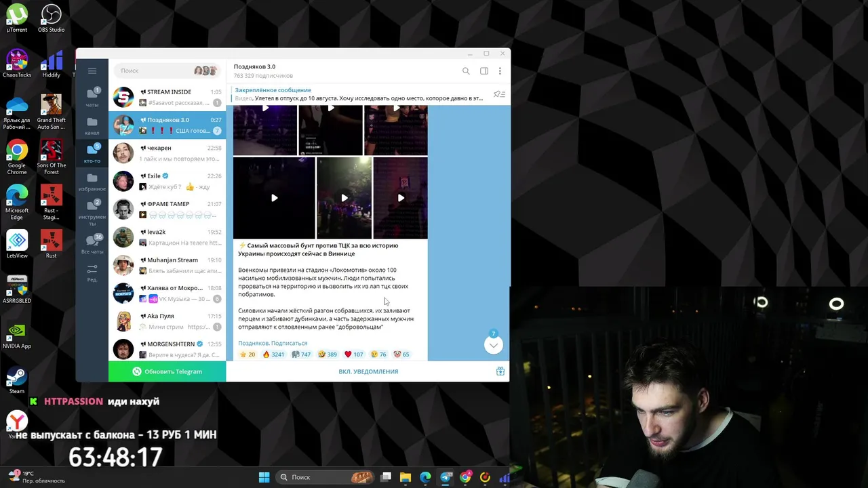
Task: Follow the 'Поздняков.' link under the post
Action: (254, 343)
